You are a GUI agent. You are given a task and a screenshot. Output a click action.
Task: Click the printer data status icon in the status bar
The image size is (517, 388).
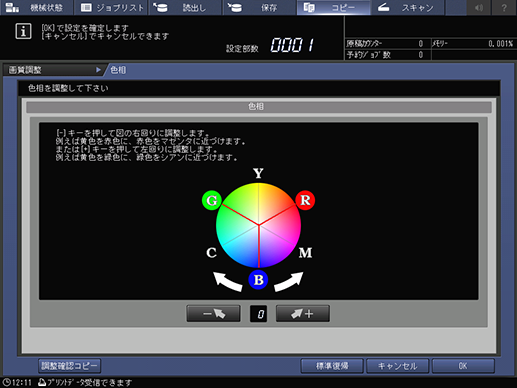click(42, 382)
